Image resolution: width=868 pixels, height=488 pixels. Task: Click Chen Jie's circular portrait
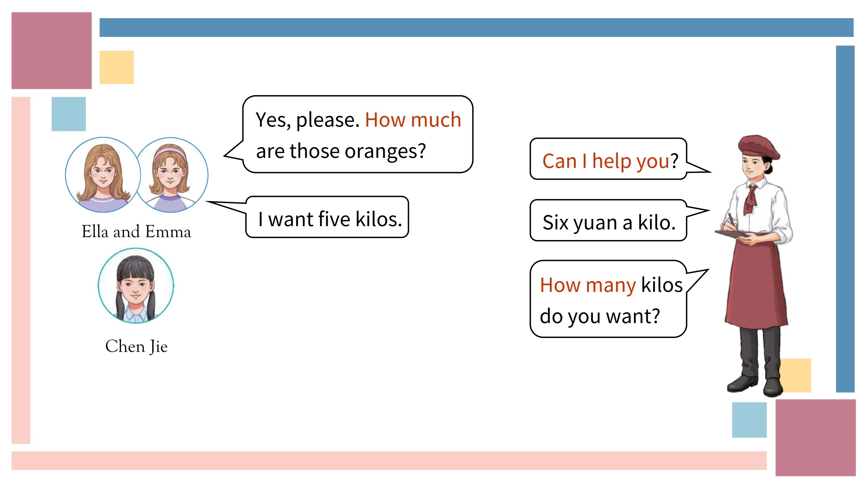point(136,286)
